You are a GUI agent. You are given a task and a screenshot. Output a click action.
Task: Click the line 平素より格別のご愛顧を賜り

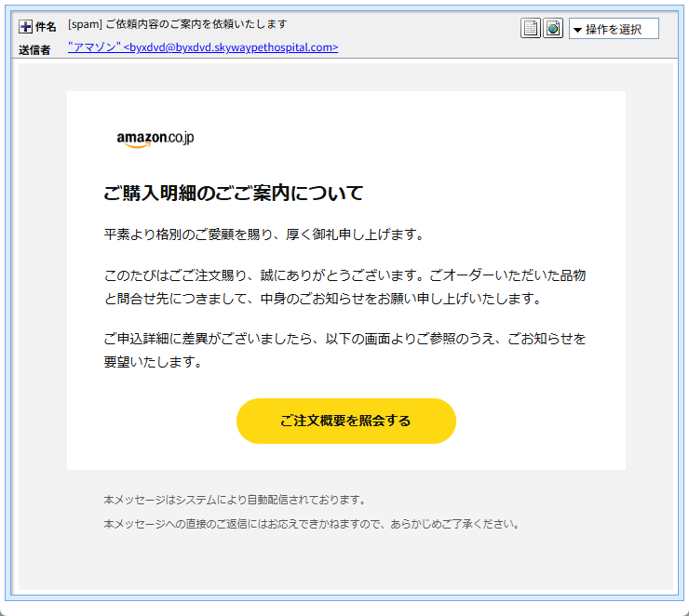[263, 234]
